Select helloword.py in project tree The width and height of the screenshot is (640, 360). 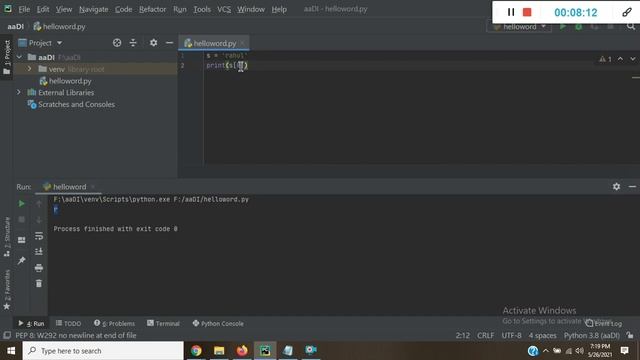65,81
